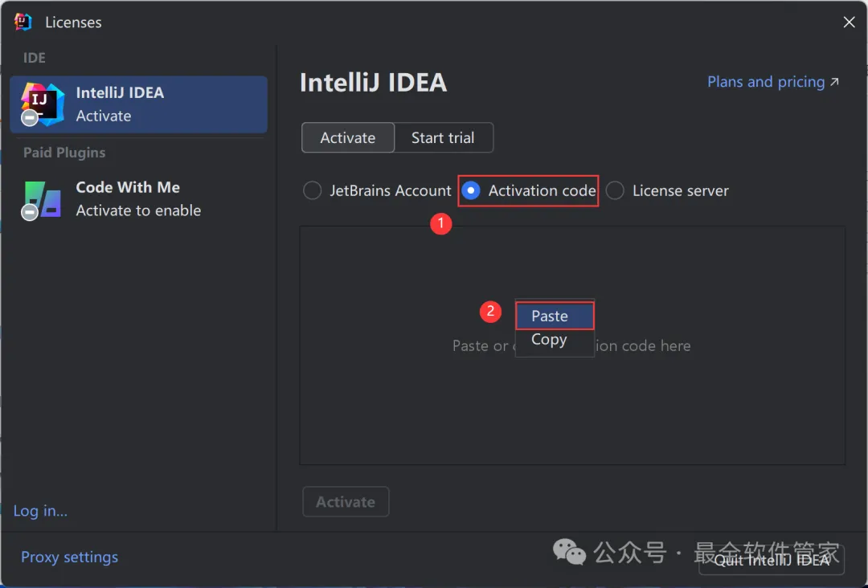
Task: Open the Plans and pricing link
Action: 765,82
